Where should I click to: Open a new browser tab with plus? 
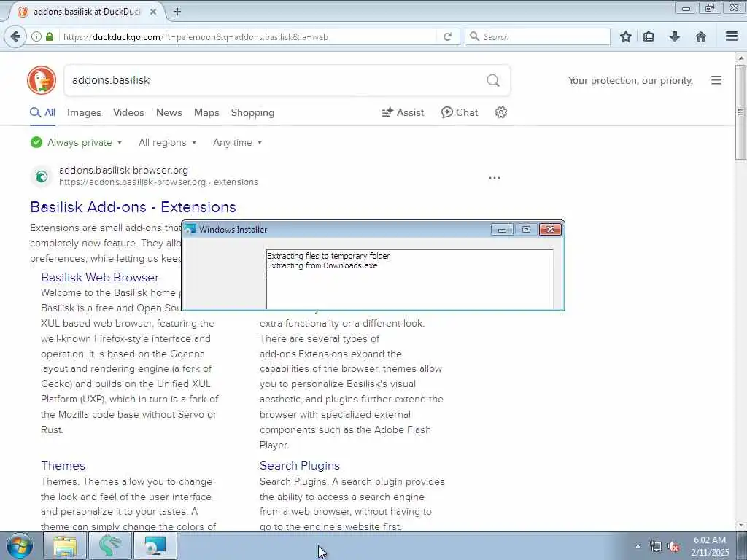(177, 12)
